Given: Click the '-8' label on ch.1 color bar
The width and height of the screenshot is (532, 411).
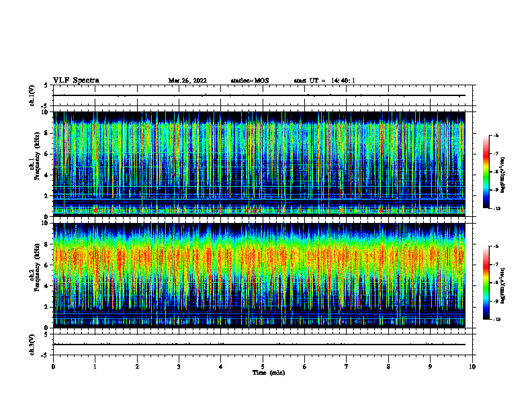Looking at the screenshot, I should 496,172.
